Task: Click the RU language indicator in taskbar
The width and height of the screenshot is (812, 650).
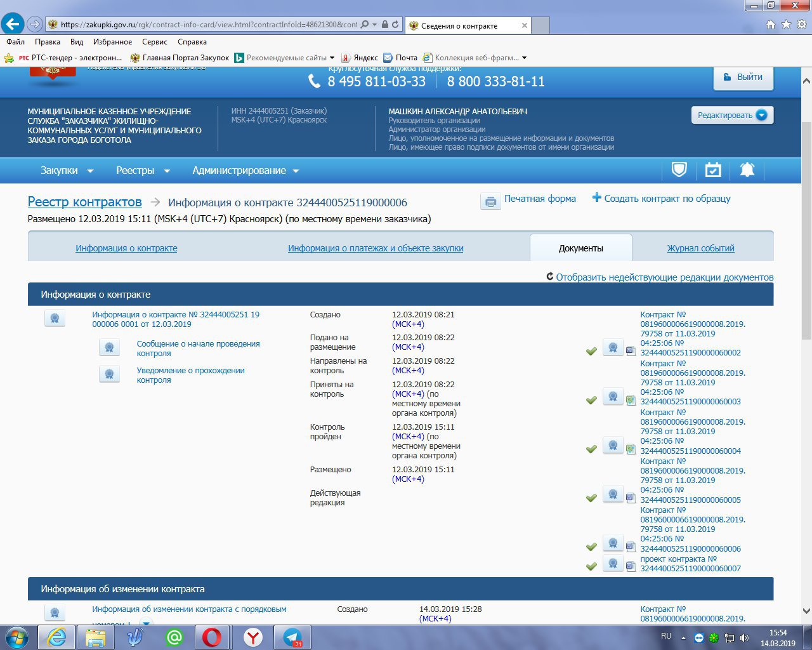Action: (666, 636)
